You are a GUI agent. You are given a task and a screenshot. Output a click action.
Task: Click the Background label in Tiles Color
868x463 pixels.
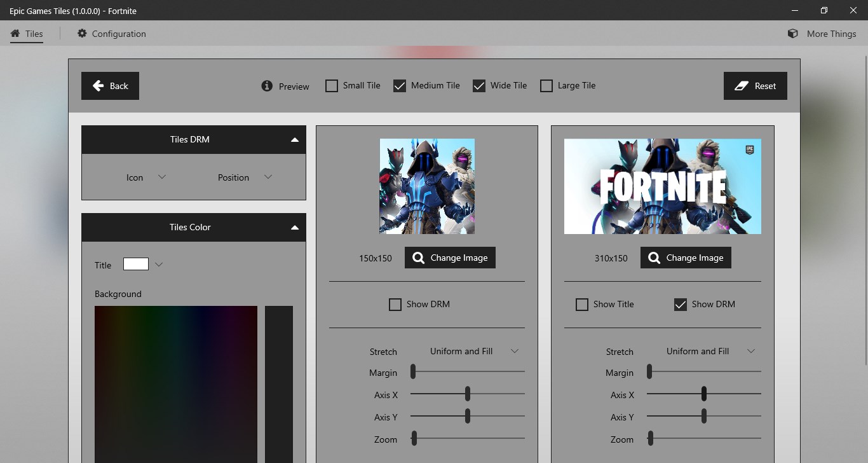(118, 294)
